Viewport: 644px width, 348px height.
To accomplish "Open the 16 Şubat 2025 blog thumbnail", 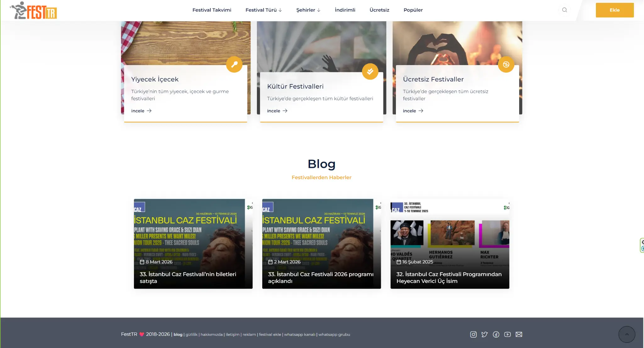I will tap(450, 239).
